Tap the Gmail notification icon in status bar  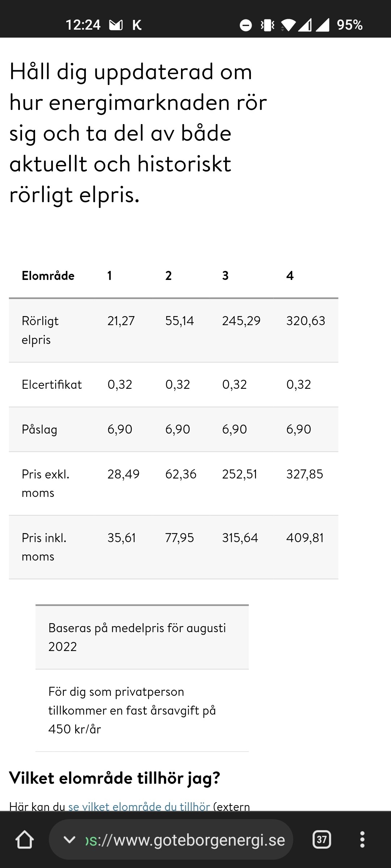pyautogui.click(x=116, y=25)
